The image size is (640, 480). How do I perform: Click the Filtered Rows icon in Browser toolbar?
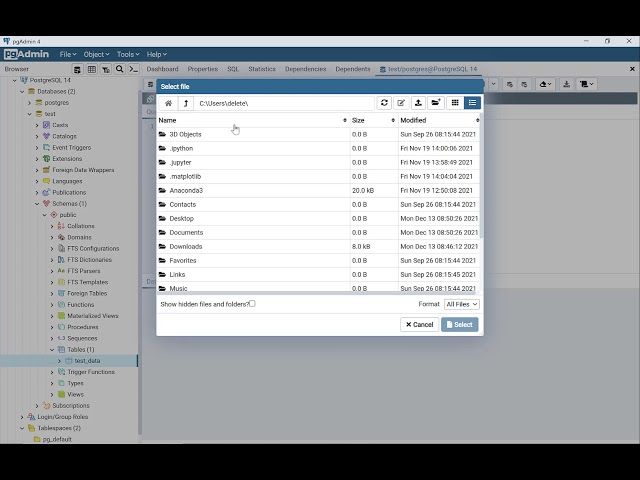pyautogui.click(x=106, y=69)
